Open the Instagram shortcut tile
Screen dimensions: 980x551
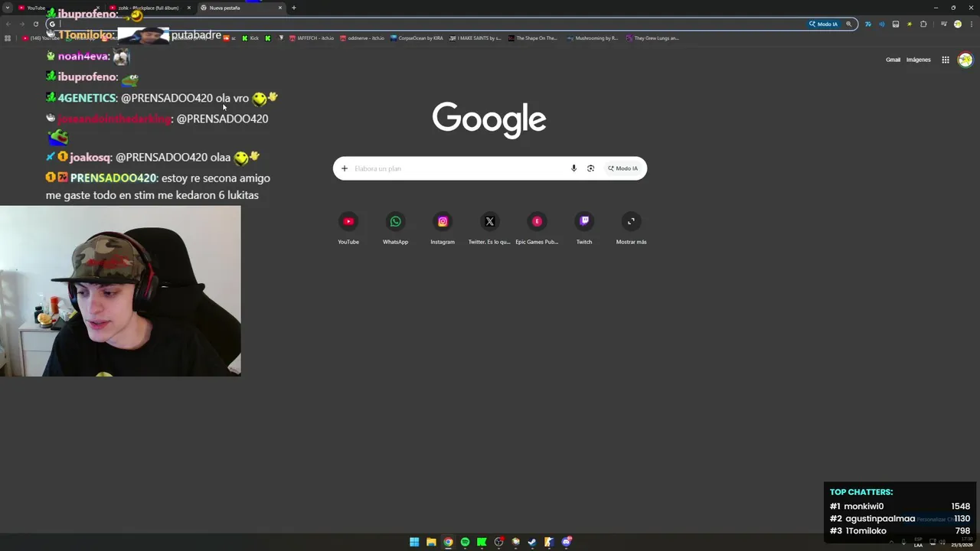click(x=443, y=227)
